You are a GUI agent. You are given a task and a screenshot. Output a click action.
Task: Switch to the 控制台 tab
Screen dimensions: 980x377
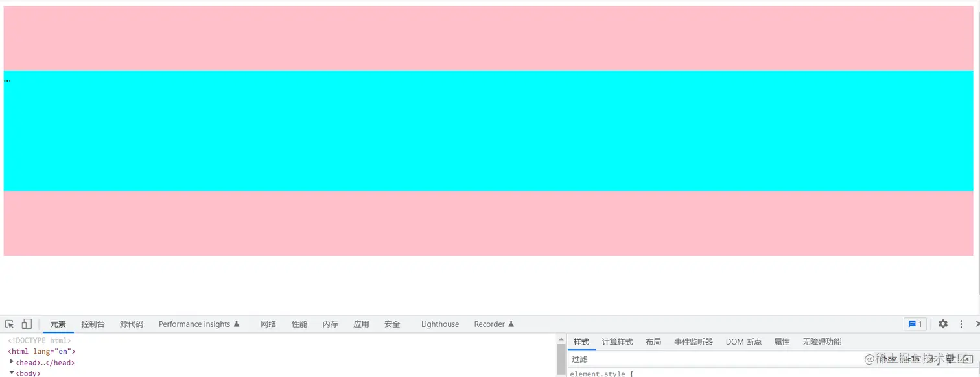tap(92, 323)
